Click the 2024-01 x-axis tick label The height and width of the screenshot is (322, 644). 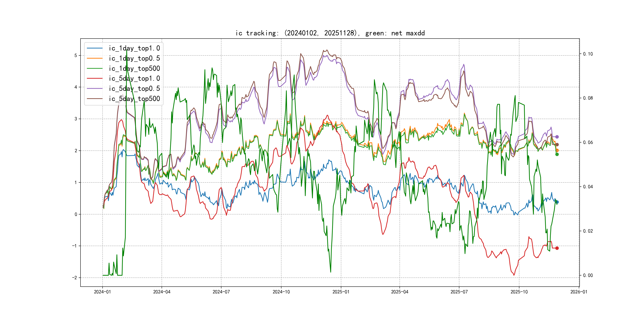[102, 292]
